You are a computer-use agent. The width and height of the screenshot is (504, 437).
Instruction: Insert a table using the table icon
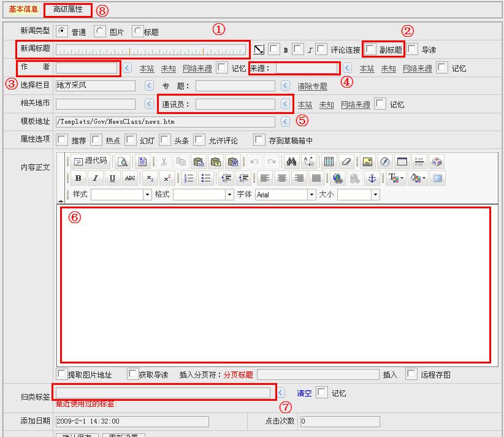tap(329, 162)
